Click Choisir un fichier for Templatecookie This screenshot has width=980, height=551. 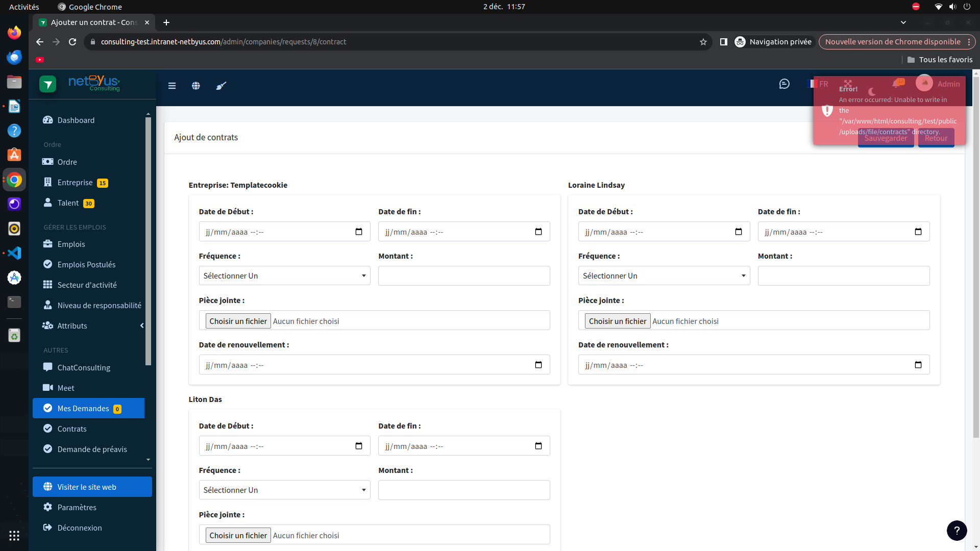[x=238, y=321]
